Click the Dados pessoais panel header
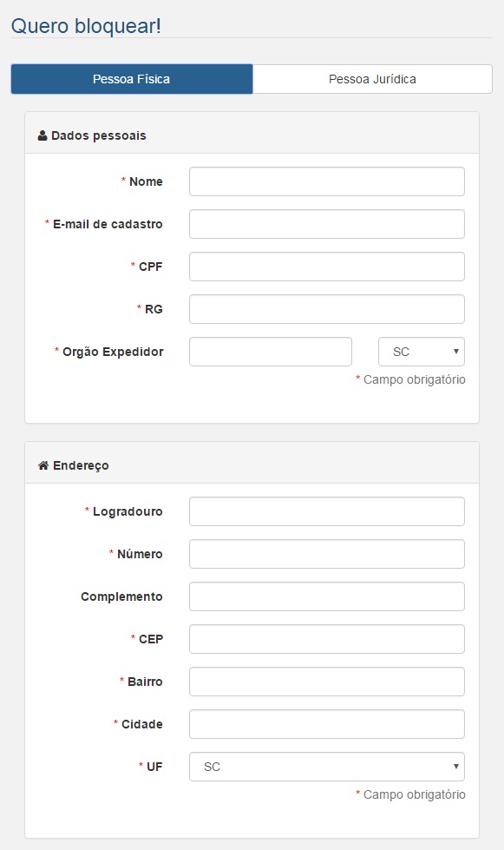The image size is (504, 850). click(x=252, y=133)
